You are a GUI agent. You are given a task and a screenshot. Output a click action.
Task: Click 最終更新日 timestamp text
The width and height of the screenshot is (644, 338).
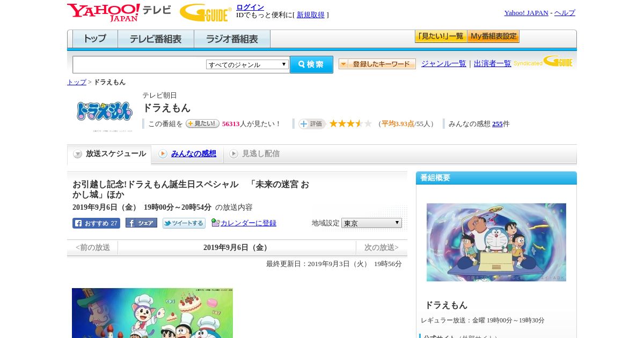pos(334,264)
